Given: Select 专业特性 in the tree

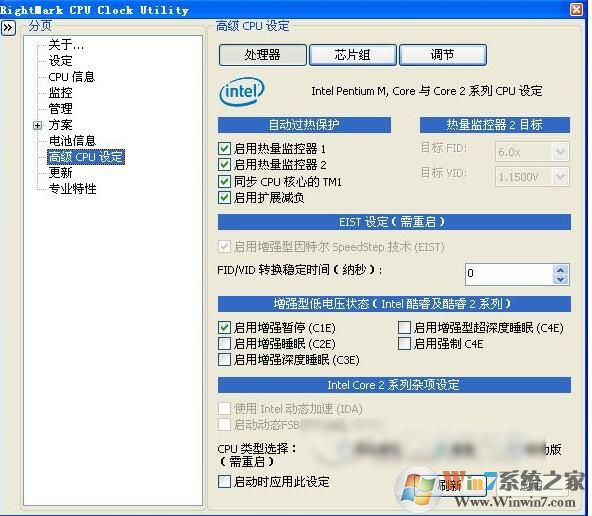Looking at the screenshot, I should pos(72,189).
